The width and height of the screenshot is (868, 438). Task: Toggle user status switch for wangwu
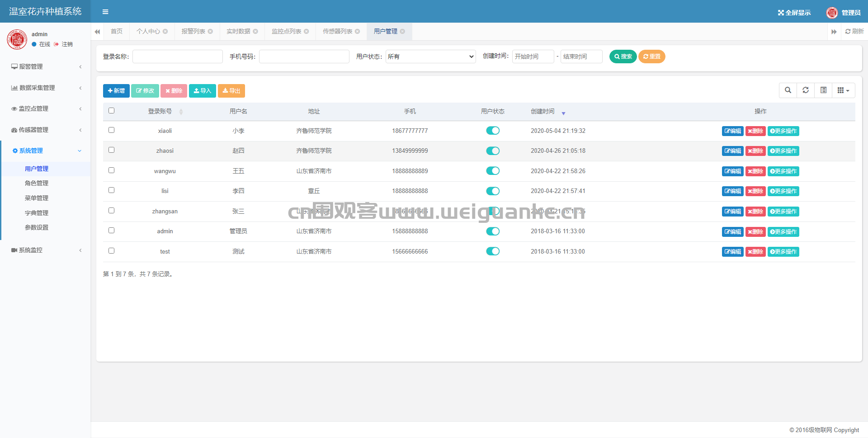pos(493,171)
